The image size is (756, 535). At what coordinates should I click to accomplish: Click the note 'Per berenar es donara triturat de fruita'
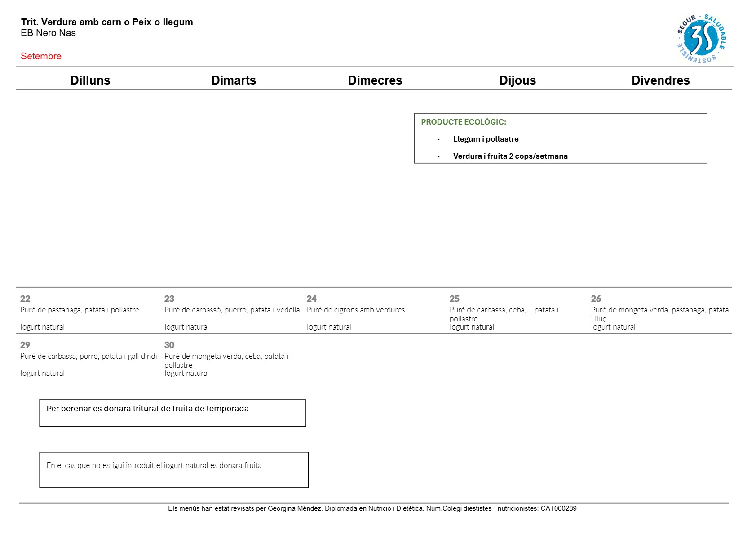click(148, 409)
